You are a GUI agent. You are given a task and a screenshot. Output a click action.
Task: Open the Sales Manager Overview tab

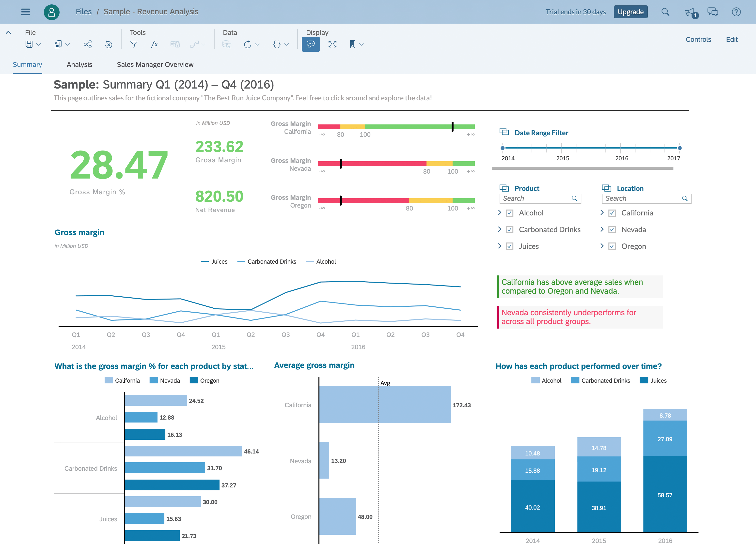click(x=155, y=65)
